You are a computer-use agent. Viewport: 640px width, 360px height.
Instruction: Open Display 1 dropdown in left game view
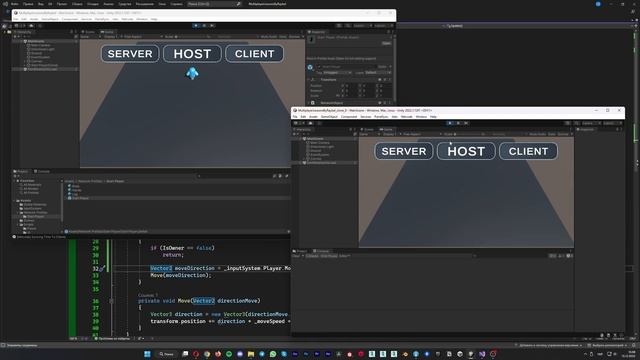pyautogui.click(x=110, y=37)
